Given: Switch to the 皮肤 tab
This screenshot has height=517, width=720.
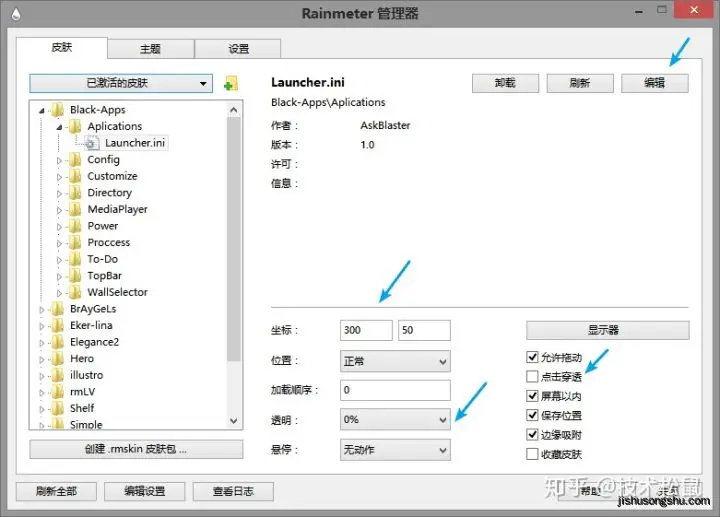Looking at the screenshot, I should 62,47.
